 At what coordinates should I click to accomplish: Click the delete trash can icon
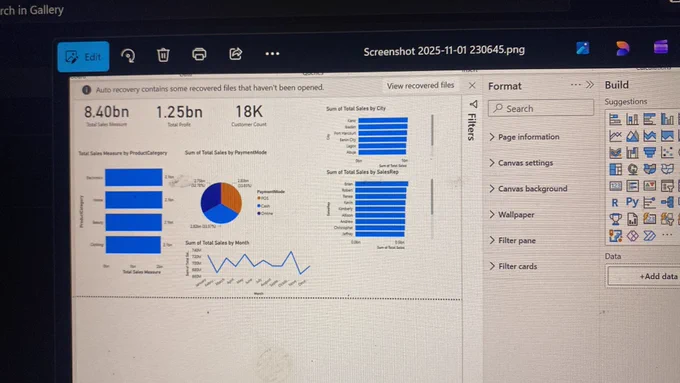pyautogui.click(x=163, y=55)
